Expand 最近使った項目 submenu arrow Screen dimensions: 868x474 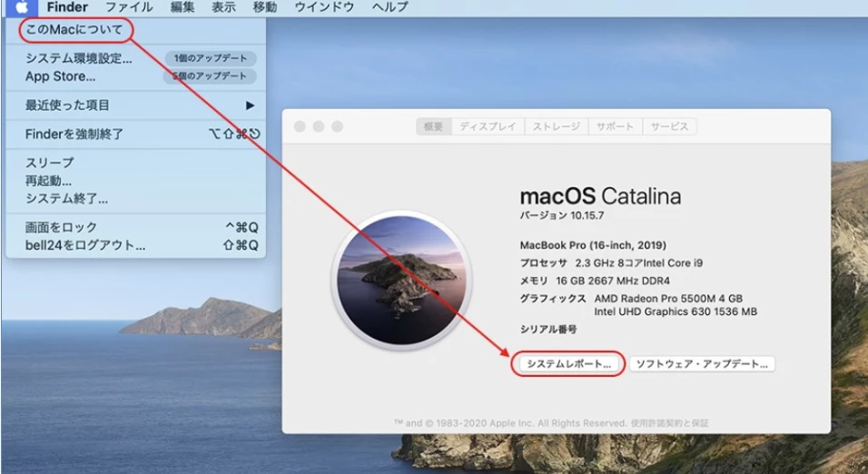pos(251,105)
